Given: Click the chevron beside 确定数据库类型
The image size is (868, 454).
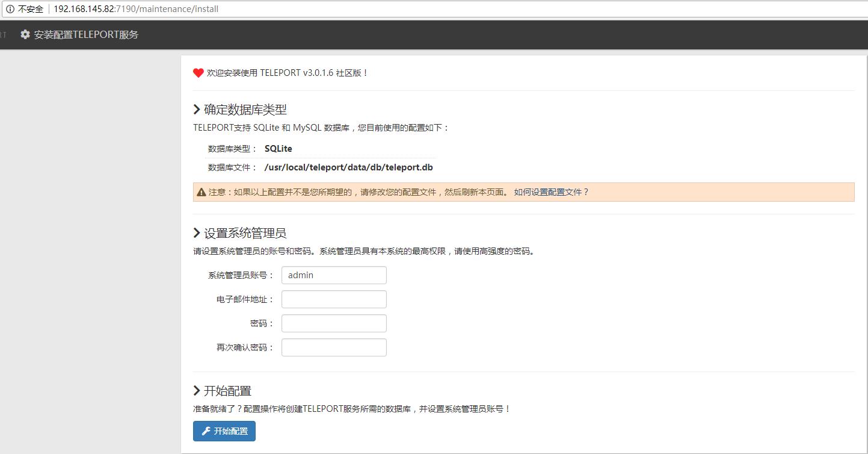Looking at the screenshot, I should pyautogui.click(x=197, y=110).
